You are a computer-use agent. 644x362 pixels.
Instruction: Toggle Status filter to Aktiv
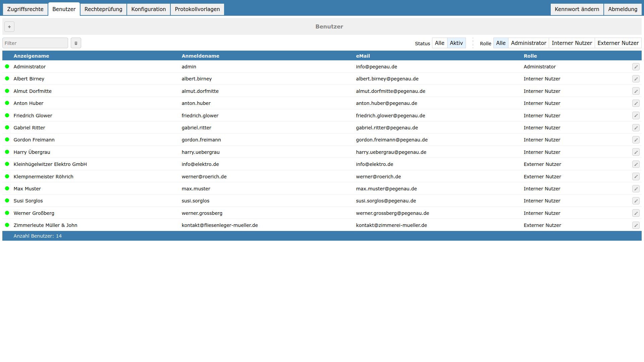point(456,43)
